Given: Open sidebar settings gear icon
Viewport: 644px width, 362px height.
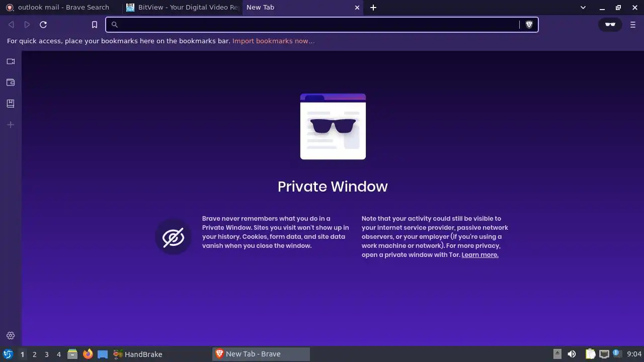Looking at the screenshot, I should (11, 336).
